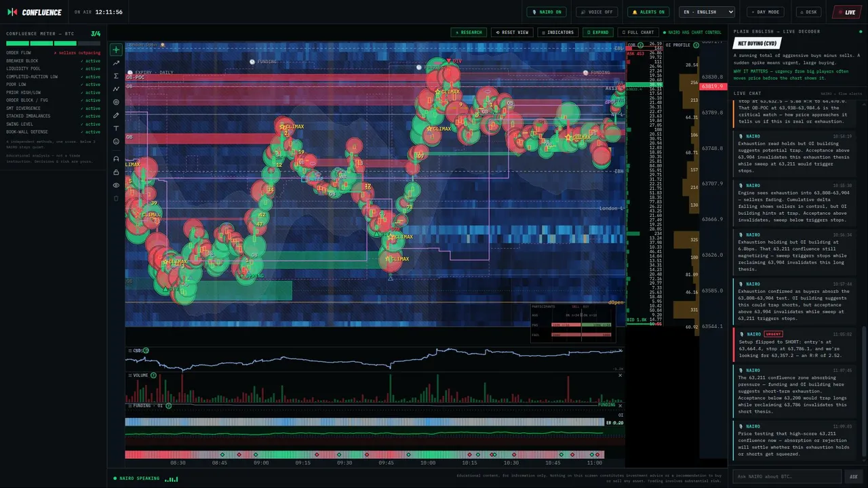Open the emoji sticker tool

116,142
